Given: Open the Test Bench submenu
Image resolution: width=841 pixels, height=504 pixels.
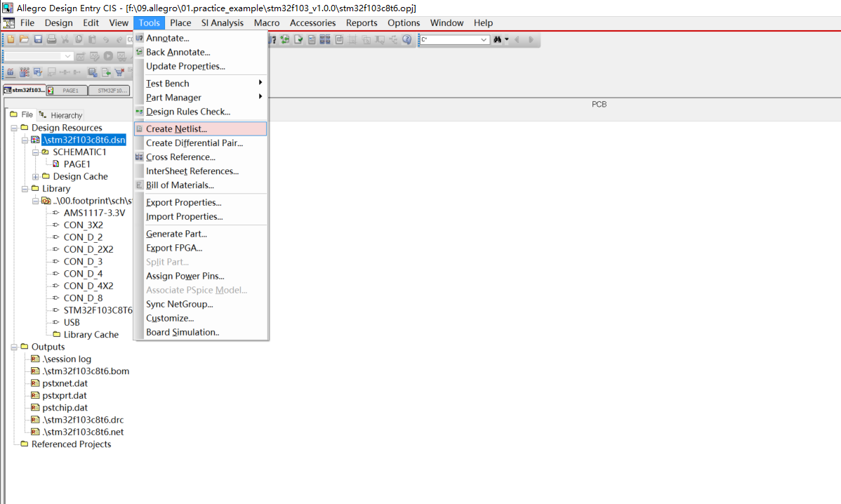Looking at the screenshot, I should pyautogui.click(x=200, y=83).
